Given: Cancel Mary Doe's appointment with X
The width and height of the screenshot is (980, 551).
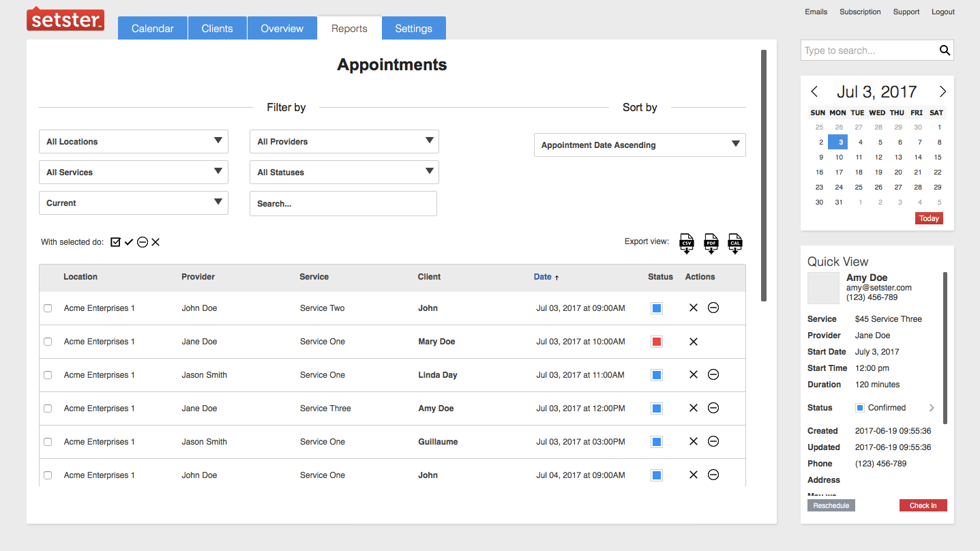Looking at the screenshot, I should click(x=694, y=342).
